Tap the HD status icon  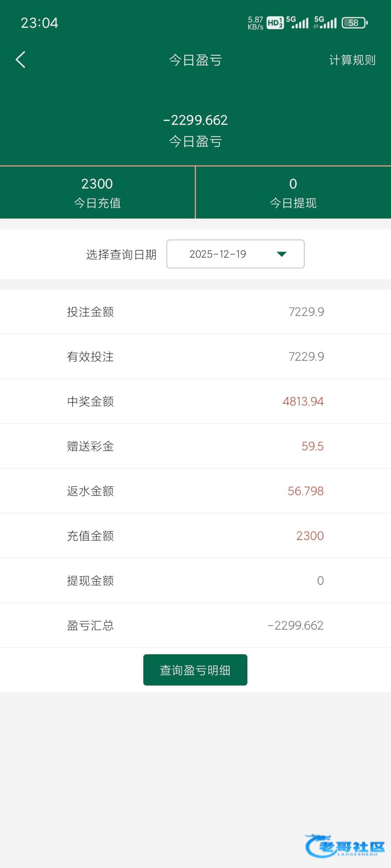[275, 23]
